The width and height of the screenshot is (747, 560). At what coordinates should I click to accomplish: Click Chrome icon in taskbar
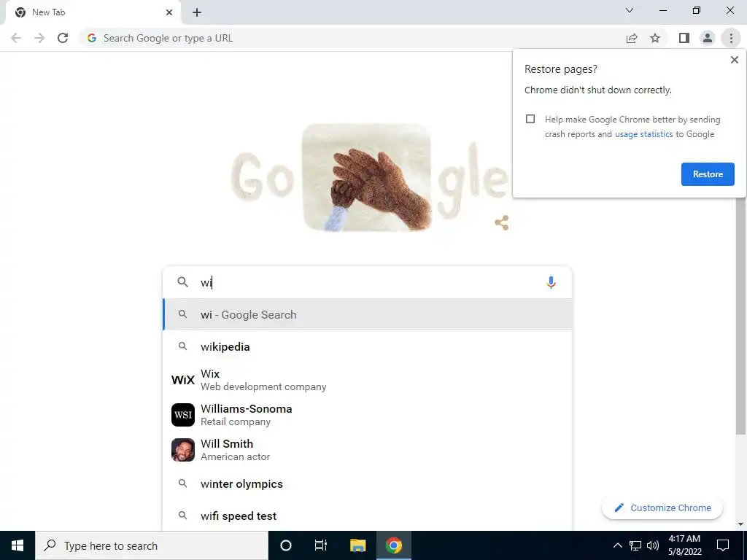[x=393, y=545]
